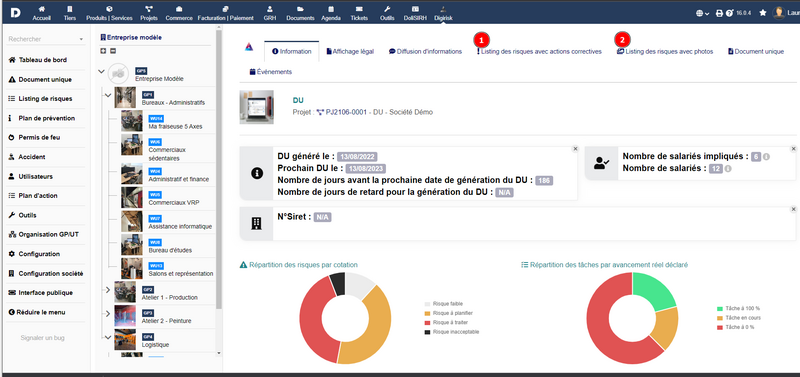Open the Événements tab
Screen dimensions: 800x377
(x=271, y=72)
